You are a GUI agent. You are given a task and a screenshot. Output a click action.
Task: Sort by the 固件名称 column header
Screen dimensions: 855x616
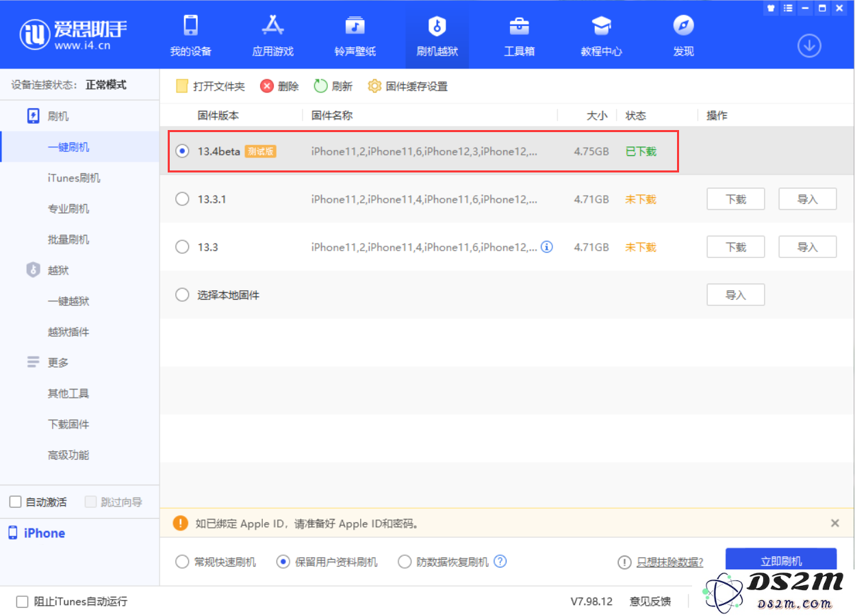(332, 116)
